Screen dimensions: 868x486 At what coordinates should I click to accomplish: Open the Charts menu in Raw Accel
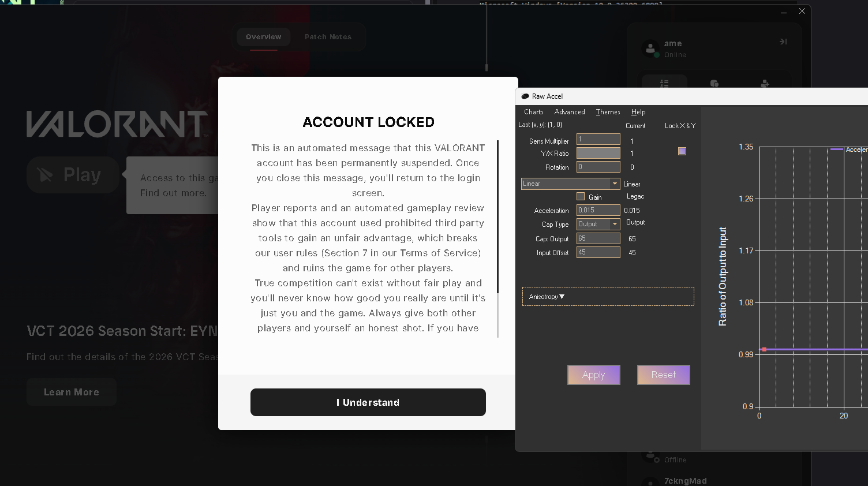[x=534, y=112]
